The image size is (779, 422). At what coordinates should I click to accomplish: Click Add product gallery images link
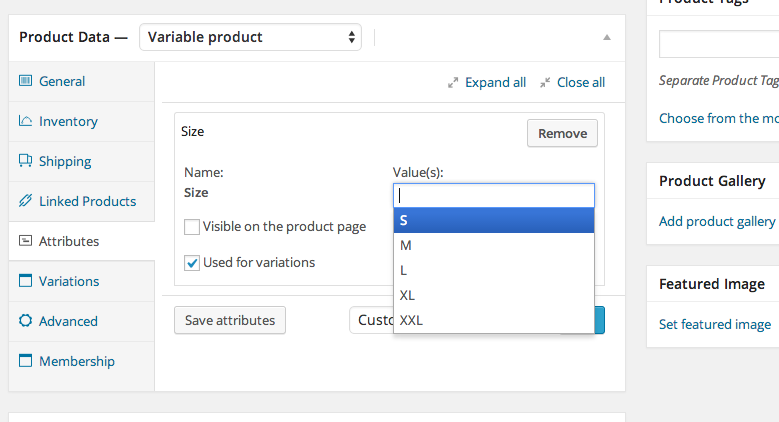point(718,221)
